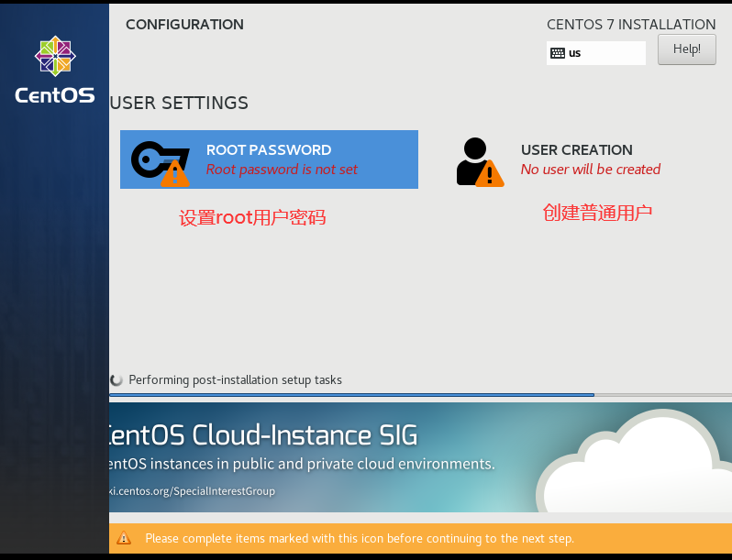Click the keyboard layout icon next to us
Screen dimensions: 732x560
coord(558,53)
